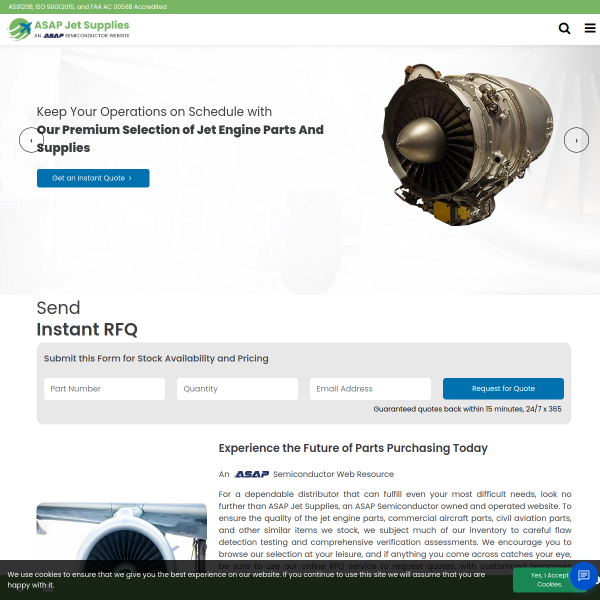
Task: Open the live chat bubble icon
Action: click(584, 576)
